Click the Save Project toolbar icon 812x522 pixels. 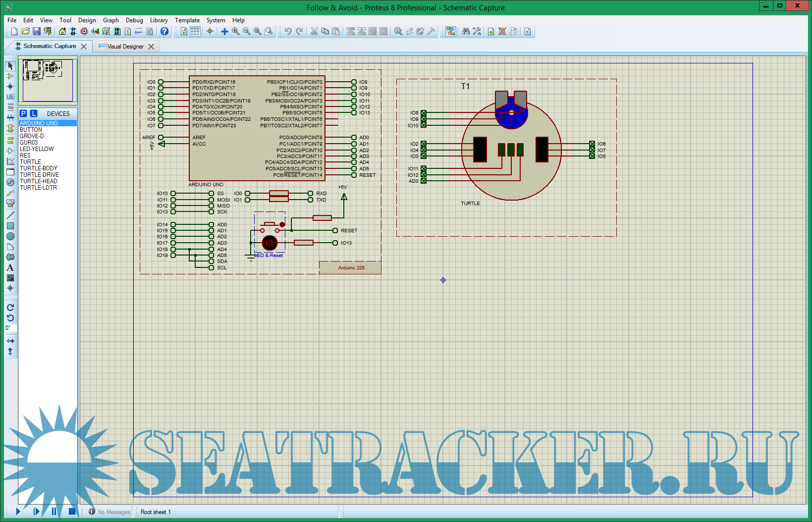point(36,31)
